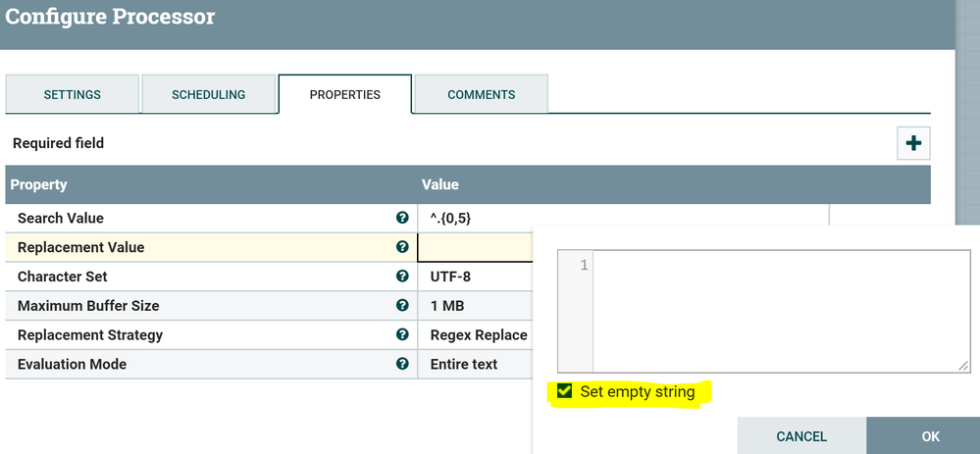
Task: Confirm with the OK button
Action: point(930,436)
